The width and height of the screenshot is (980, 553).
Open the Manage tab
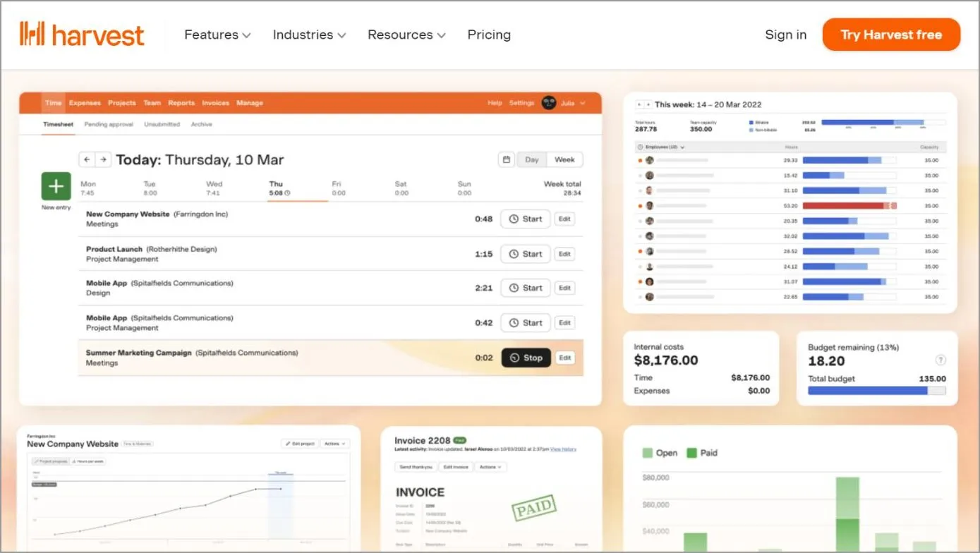(250, 103)
